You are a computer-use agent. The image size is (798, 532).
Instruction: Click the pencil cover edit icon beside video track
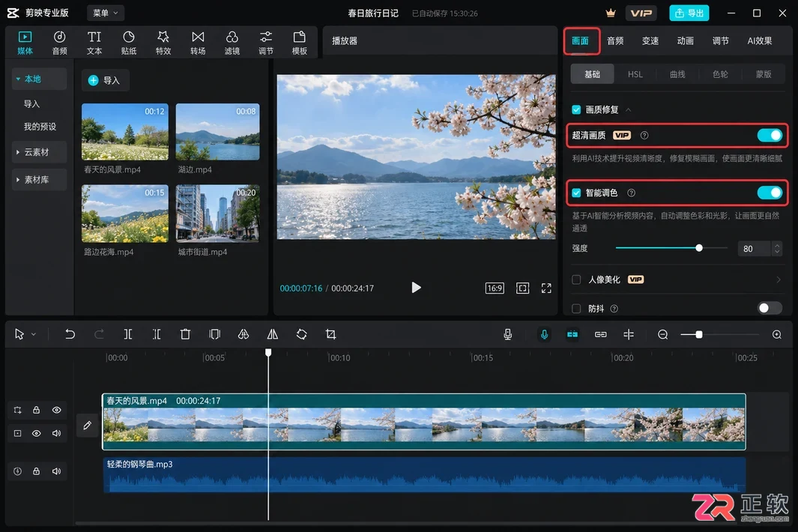[87, 425]
